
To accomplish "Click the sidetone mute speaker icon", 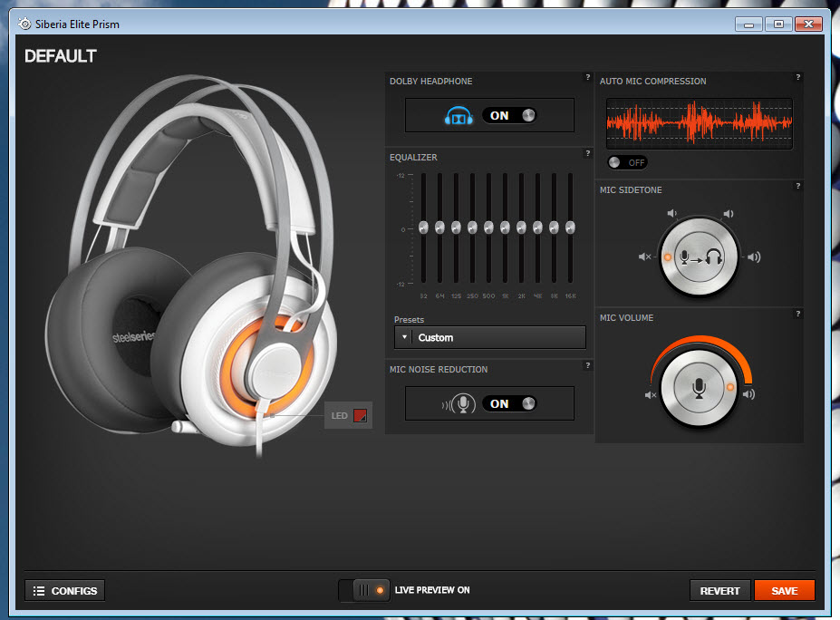I will 645,257.
